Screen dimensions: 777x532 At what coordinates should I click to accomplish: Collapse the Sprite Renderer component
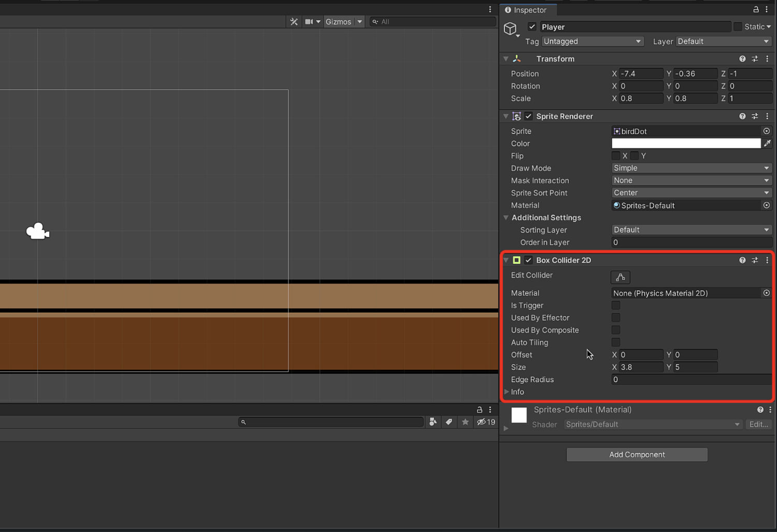[506, 117]
